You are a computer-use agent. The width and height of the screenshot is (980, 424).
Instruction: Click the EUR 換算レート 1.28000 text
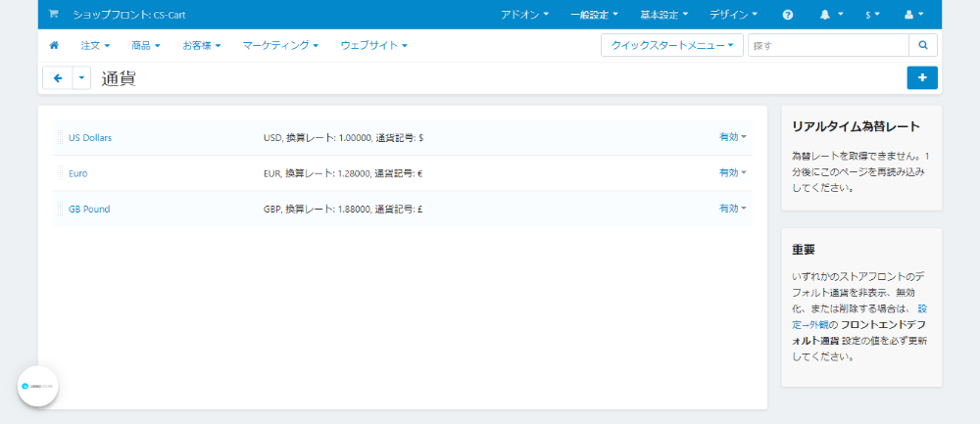[x=343, y=173]
